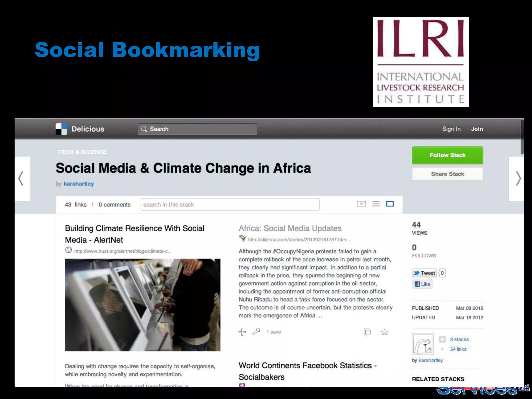Image resolution: width=532 pixels, height=399 pixels.
Task: Click the RELATED STACKS heading
Action: point(438,379)
